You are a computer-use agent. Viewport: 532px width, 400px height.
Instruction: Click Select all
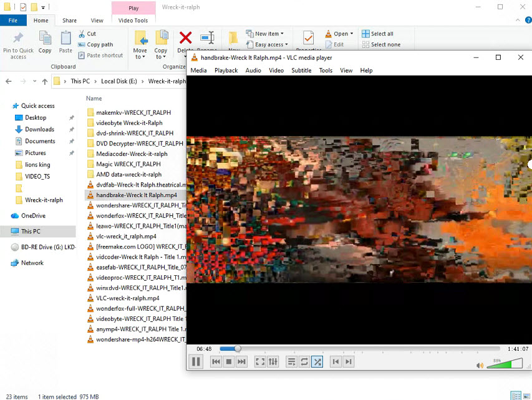(377, 34)
